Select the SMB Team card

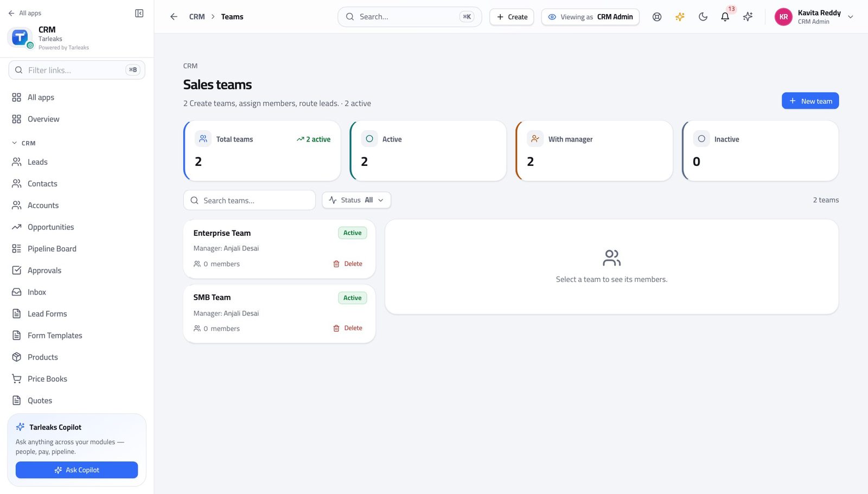coord(279,313)
